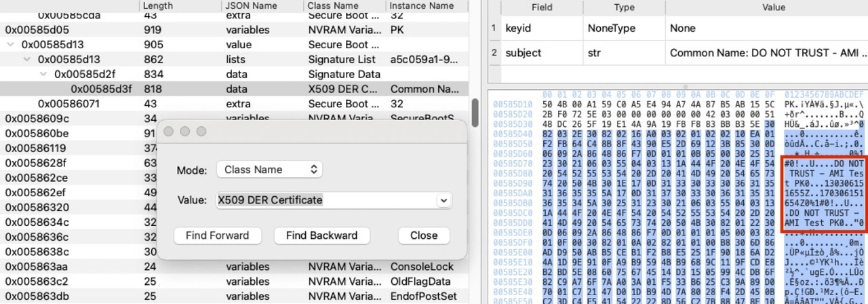
Task: Collapse the 0x00585d2f Signature Data node
Action: (45, 74)
